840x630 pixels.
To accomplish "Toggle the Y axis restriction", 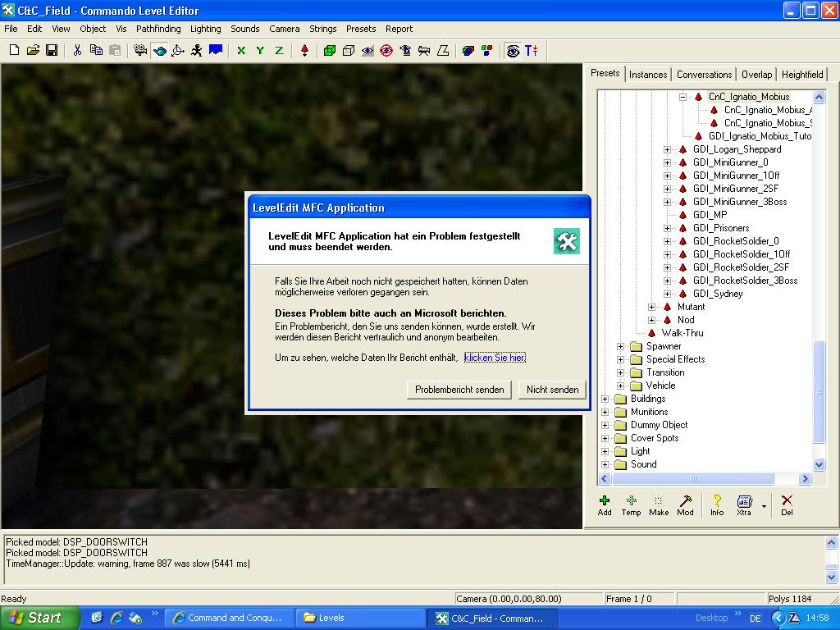I will (260, 51).
